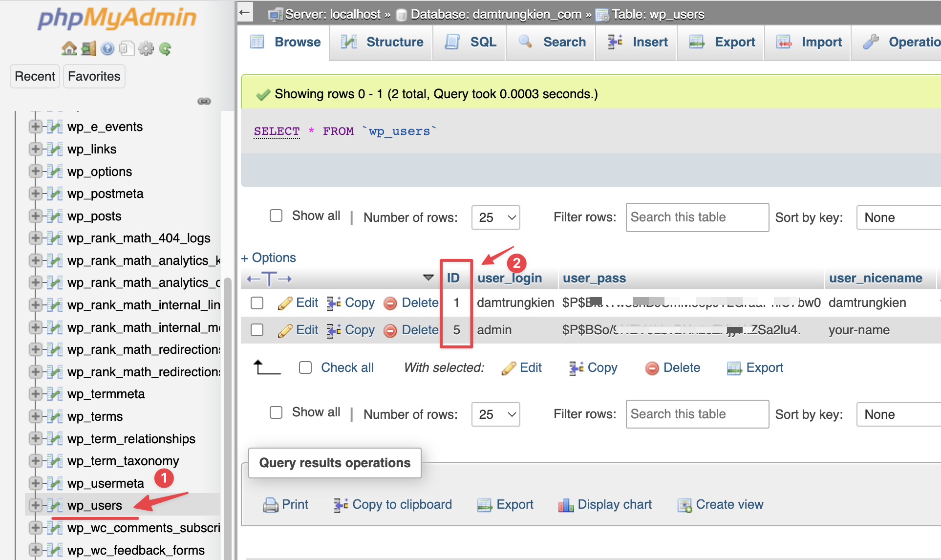The height and width of the screenshot is (560, 941).
Task: Click the lower Filter rows search field
Action: (697, 414)
